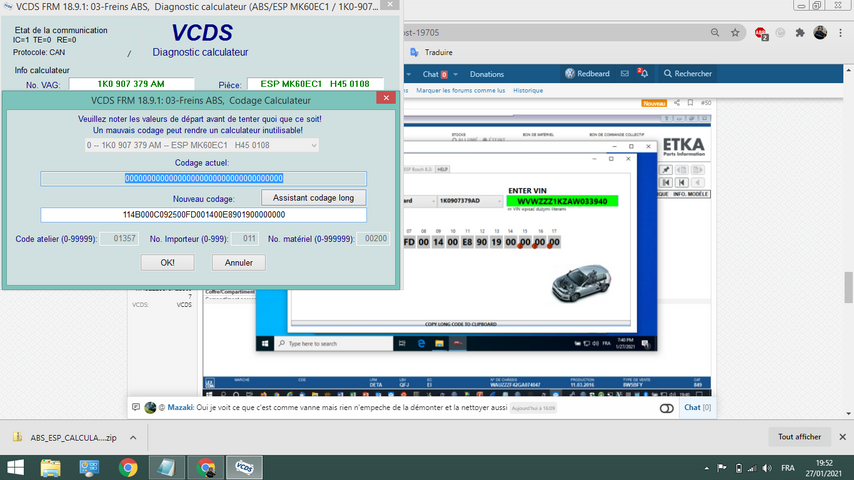854x480 pixels.
Task: Click the Nouveau codage input field
Action: 203,215
